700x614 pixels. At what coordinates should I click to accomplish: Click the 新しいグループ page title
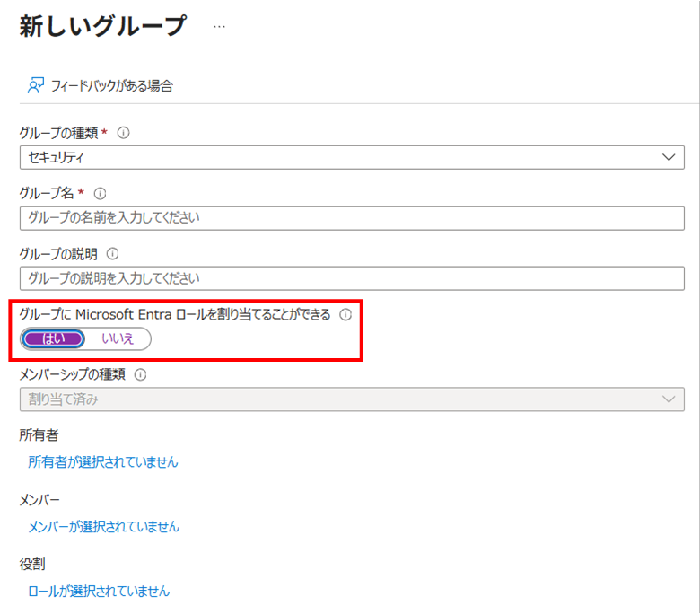click(x=102, y=26)
